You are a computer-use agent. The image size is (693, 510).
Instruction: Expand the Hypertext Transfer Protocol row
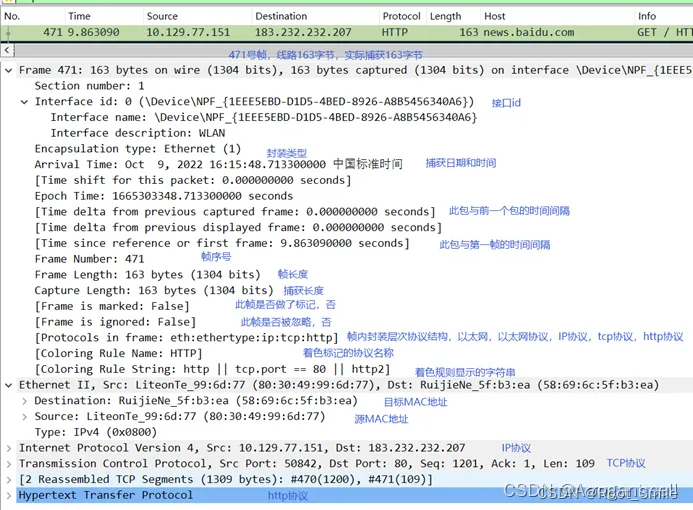click(x=9, y=495)
